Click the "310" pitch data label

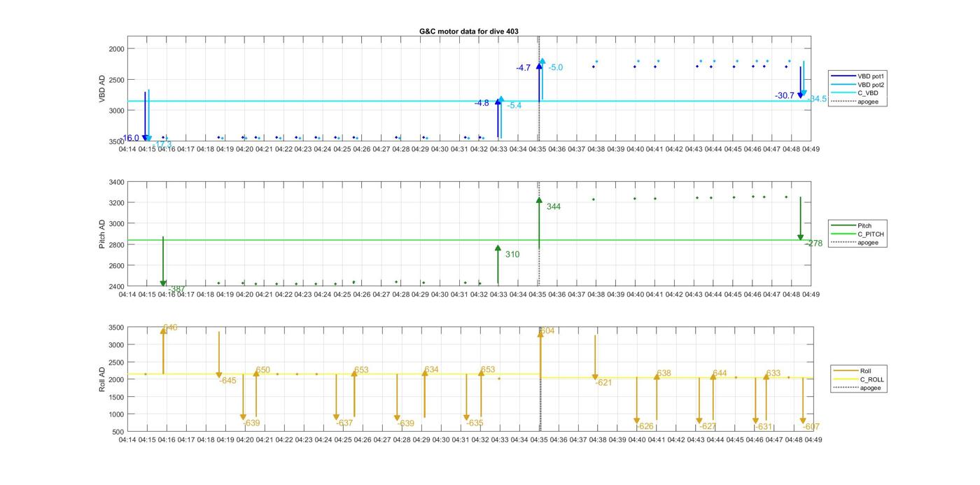point(512,255)
